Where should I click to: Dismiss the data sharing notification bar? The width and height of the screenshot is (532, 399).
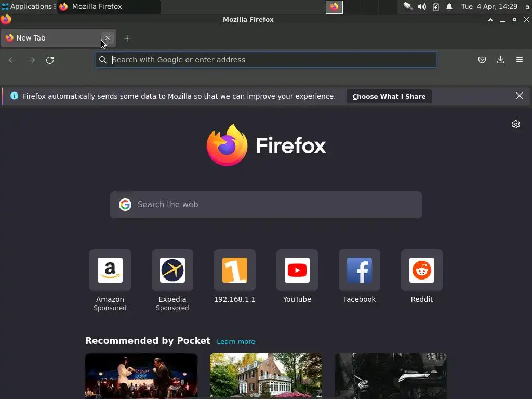tap(519, 96)
